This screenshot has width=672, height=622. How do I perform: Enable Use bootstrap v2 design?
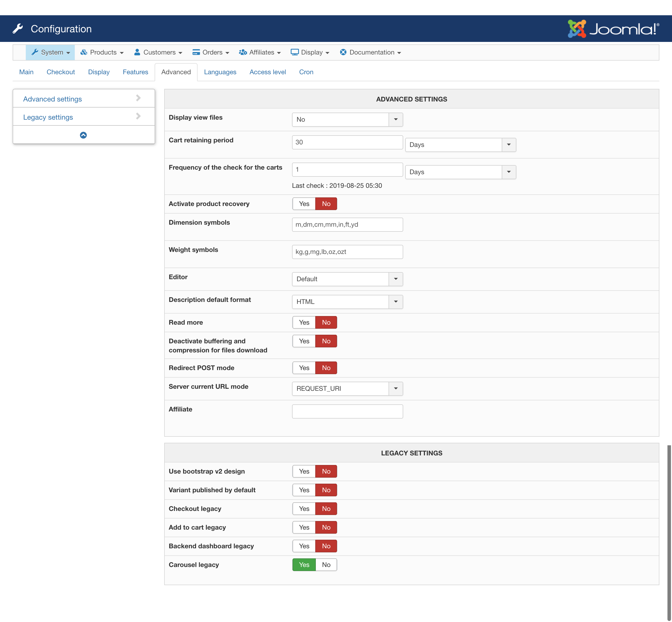(304, 471)
